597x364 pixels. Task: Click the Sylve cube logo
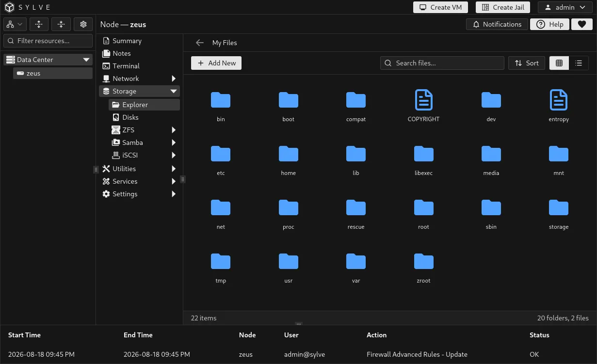pyautogui.click(x=10, y=7)
